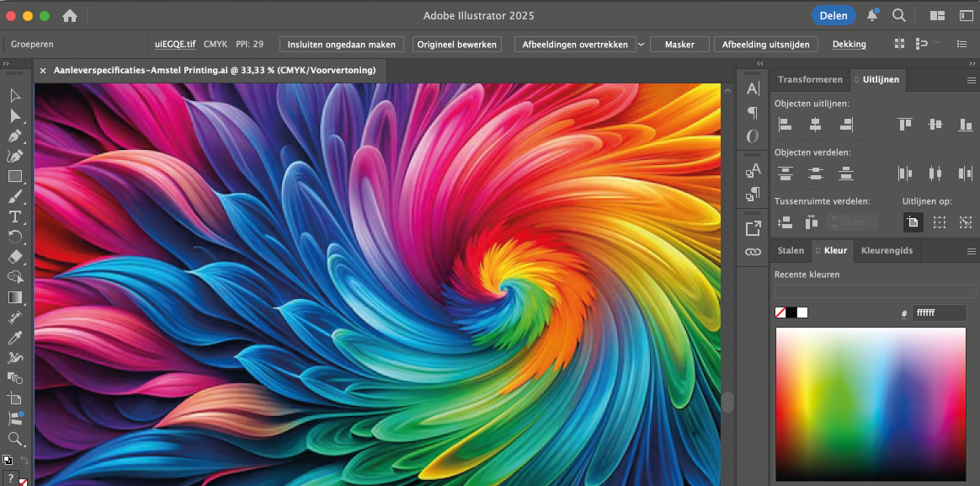980x486 pixels.
Task: Select the Pen tool
Action: click(x=16, y=136)
